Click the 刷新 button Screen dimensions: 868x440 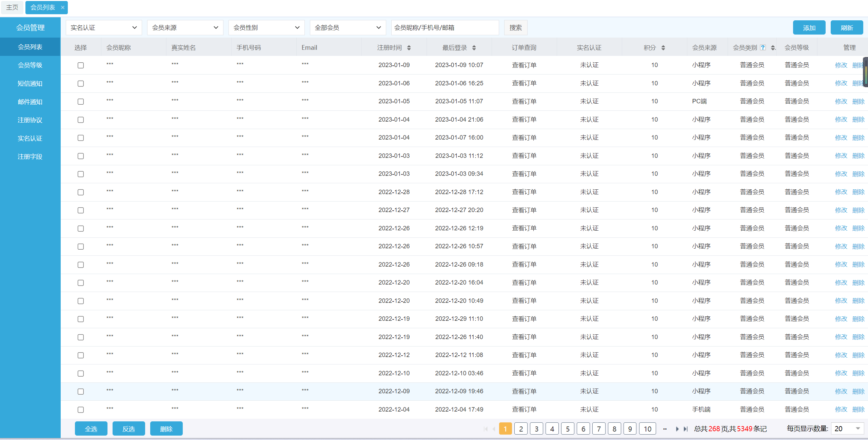coord(847,28)
